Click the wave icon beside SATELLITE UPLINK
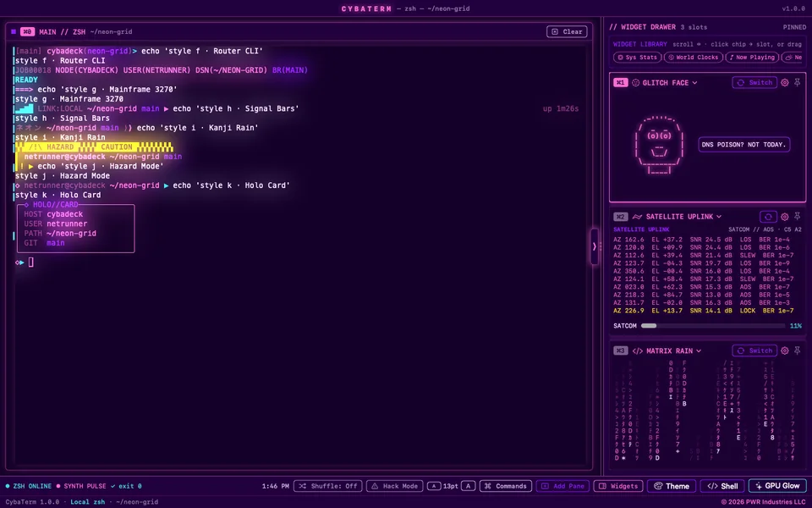The width and height of the screenshot is (812, 508). pos(637,217)
